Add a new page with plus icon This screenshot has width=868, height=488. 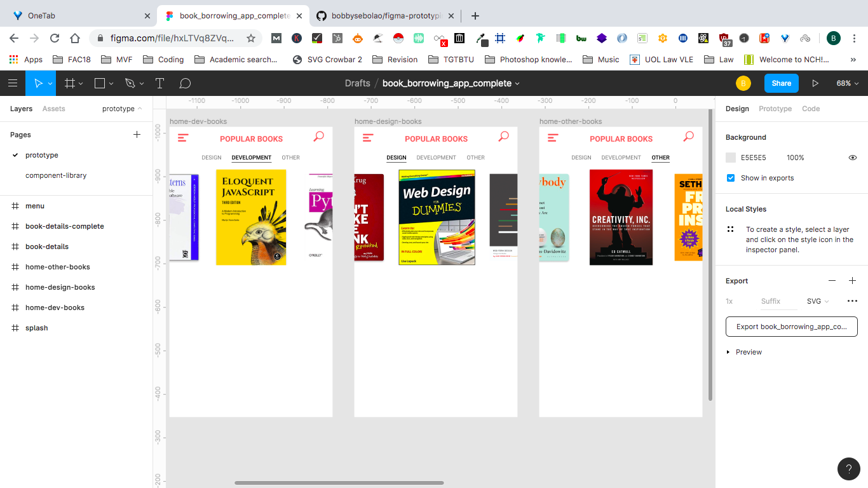pyautogui.click(x=137, y=135)
